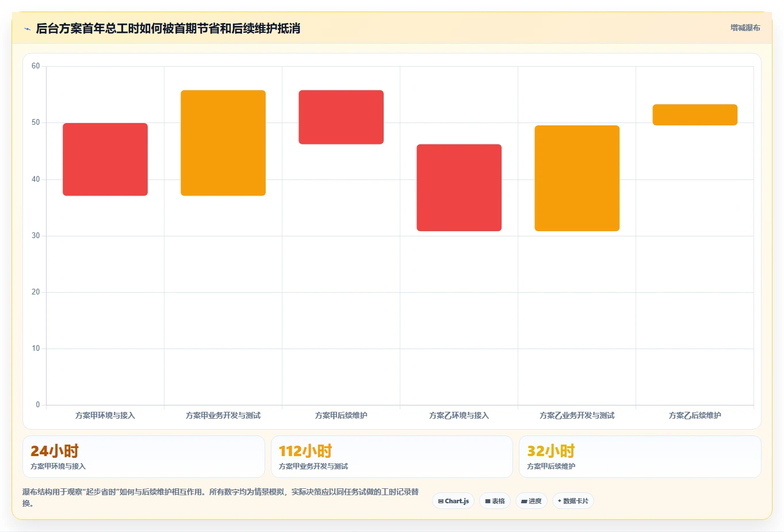Click the 增减瀑布 label in the header
Screen dimensions: 784x532
tap(745, 28)
